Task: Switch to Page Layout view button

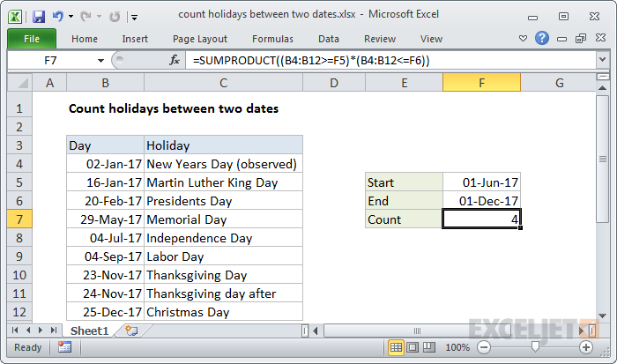Action: 413,348
